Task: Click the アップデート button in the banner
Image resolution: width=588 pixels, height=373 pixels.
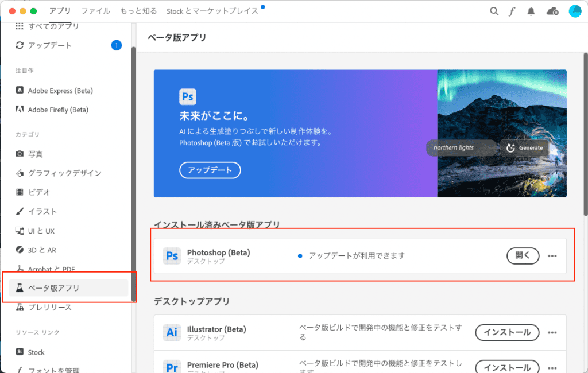Action: click(x=210, y=170)
